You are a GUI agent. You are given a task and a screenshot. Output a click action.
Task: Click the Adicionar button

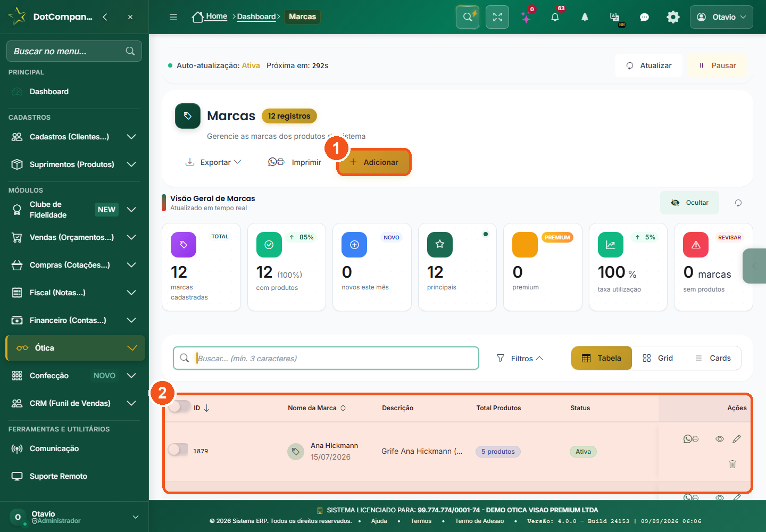pos(374,162)
